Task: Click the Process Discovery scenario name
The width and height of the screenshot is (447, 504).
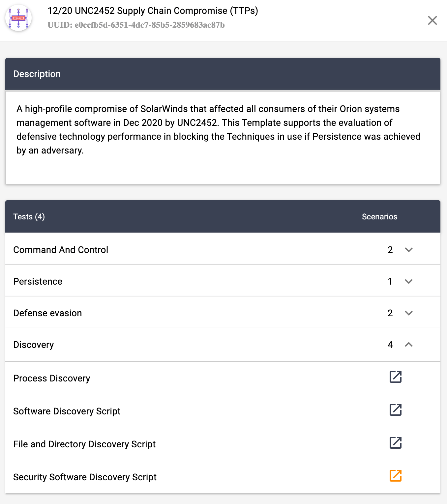Action: (51, 378)
